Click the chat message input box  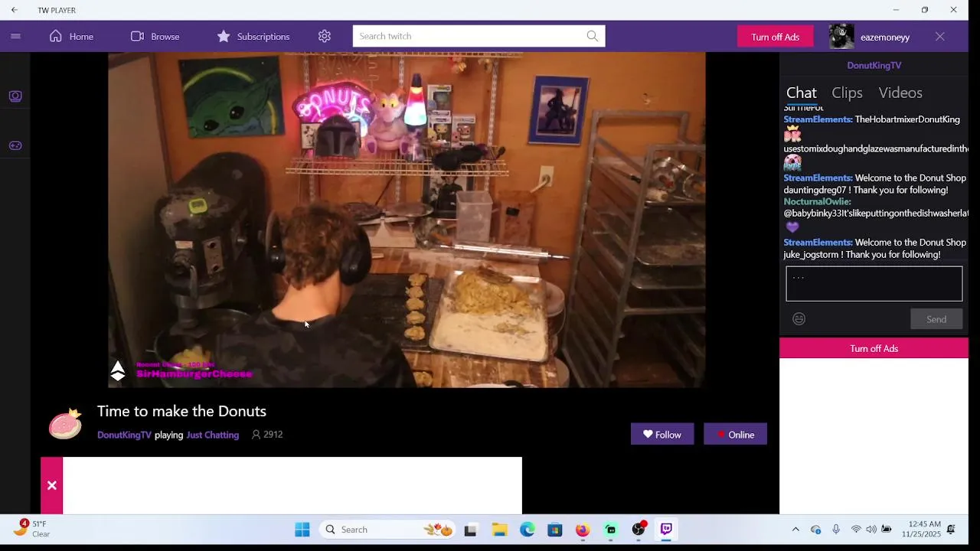point(874,284)
